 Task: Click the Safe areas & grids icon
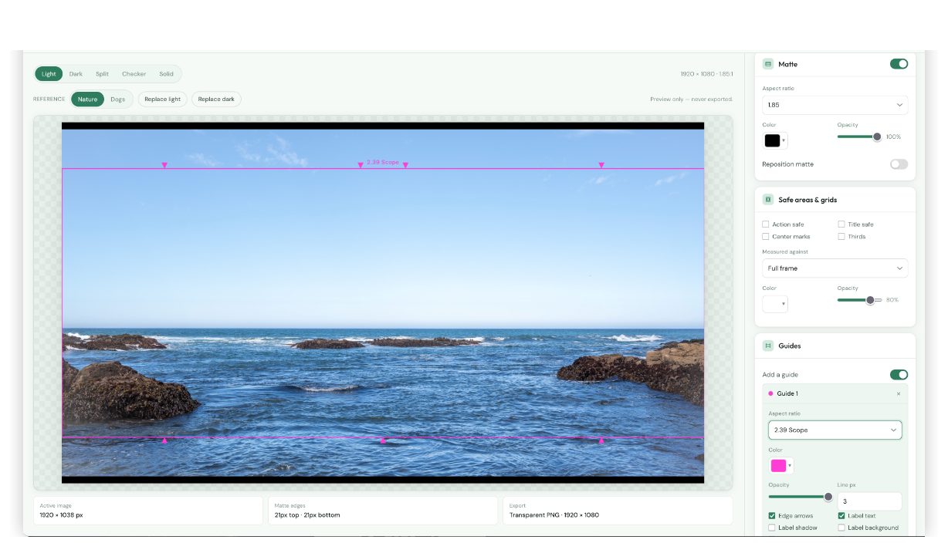tap(768, 200)
